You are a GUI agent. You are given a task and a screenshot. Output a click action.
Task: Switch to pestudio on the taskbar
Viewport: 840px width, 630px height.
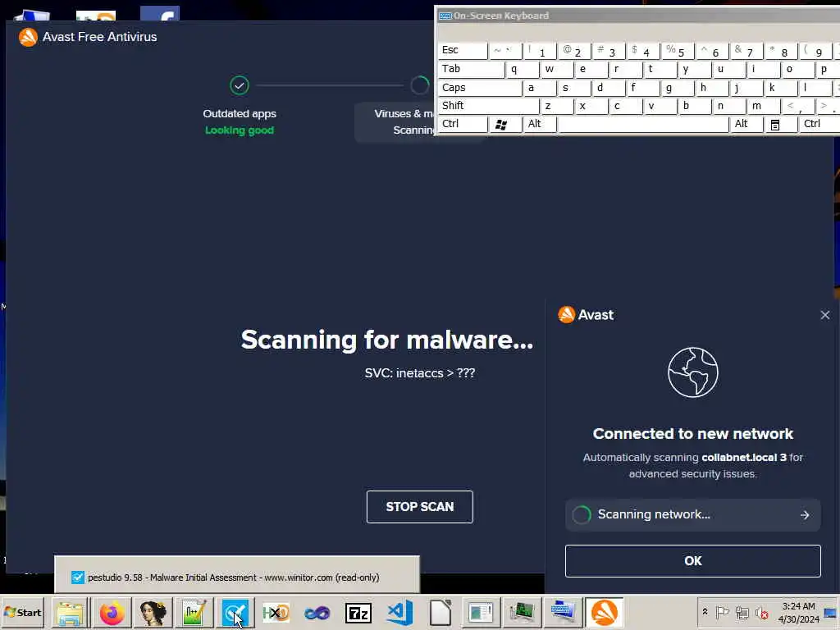[x=235, y=612]
